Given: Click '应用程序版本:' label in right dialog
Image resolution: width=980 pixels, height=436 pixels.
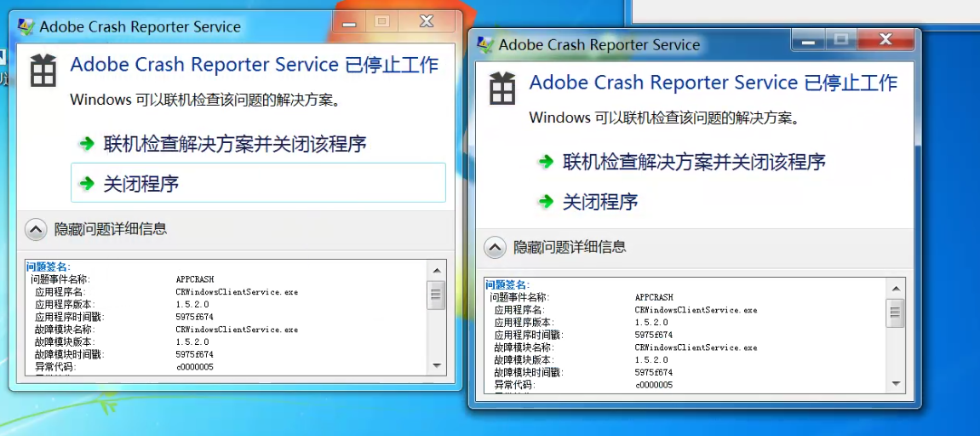Looking at the screenshot, I should click(x=524, y=322).
